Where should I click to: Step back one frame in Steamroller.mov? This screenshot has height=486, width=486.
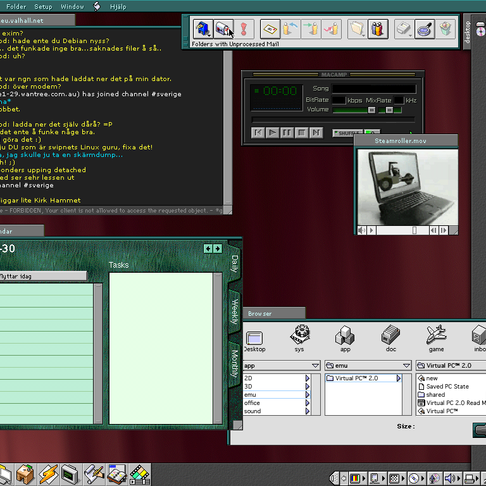tap(434, 230)
